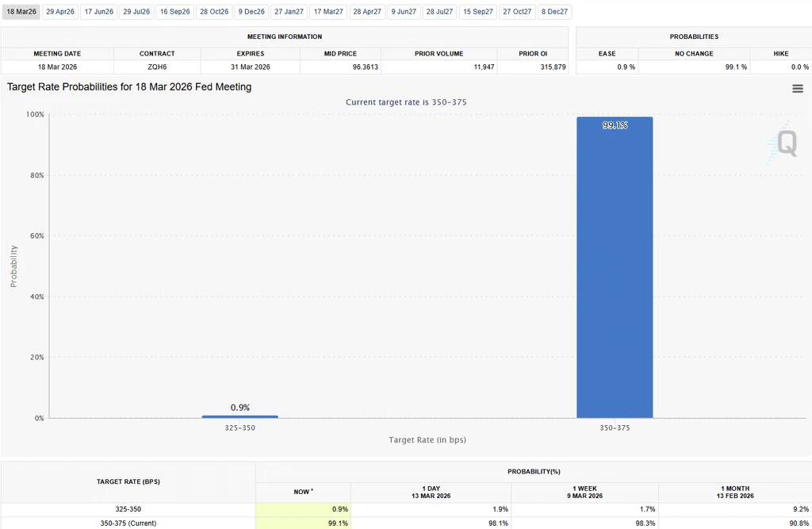Click the small 0.9% bar for 325-350

click(239, 416)
